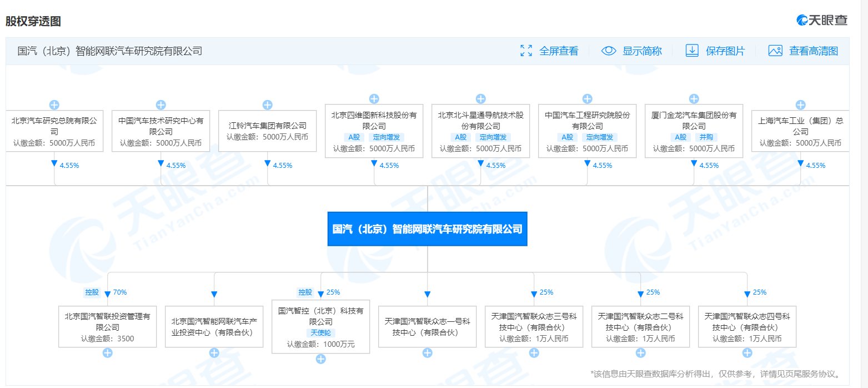The width and height of the screenshot is (868, 388).
Task: Expand the plus above 上海汽车工业（集团）总公司
Action: [801, 105]
